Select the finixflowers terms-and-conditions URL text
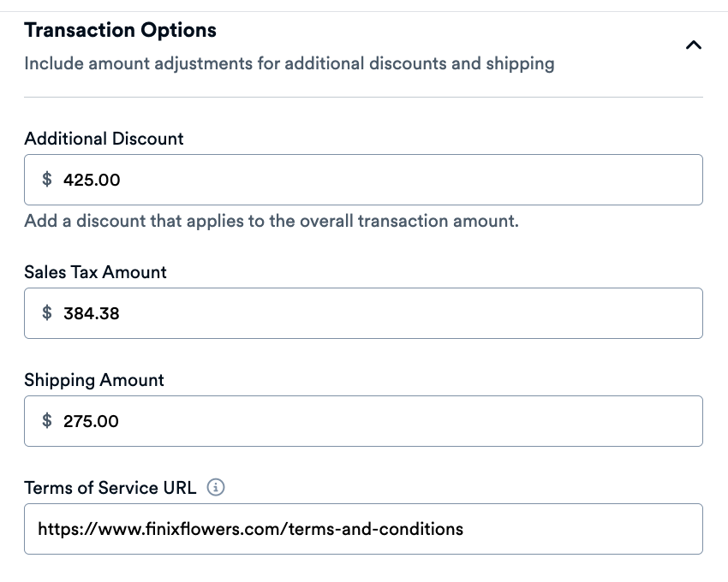 pos(250,528)
